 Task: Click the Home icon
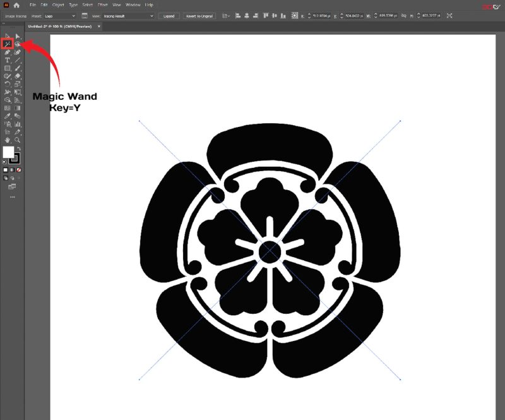point(16,5)
